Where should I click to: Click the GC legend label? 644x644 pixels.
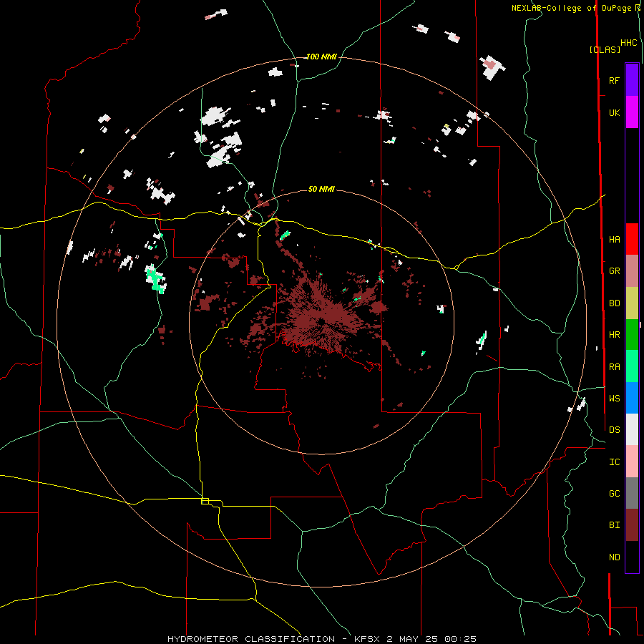(614, 494)
